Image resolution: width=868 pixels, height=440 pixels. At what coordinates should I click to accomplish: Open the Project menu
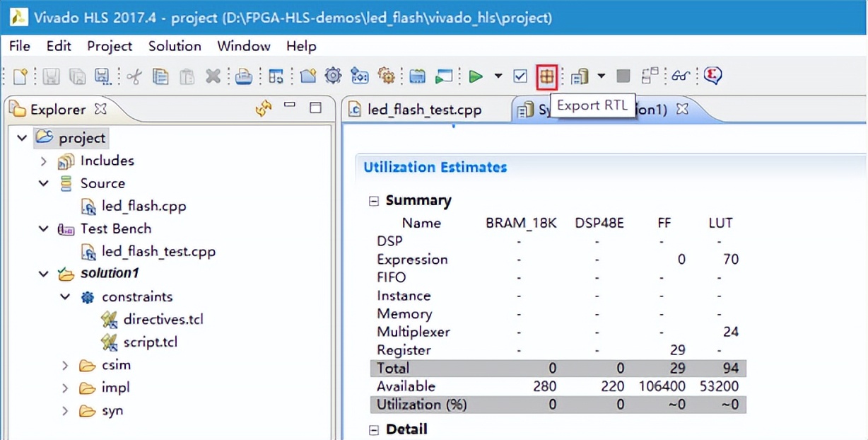(x=110, y=46)
